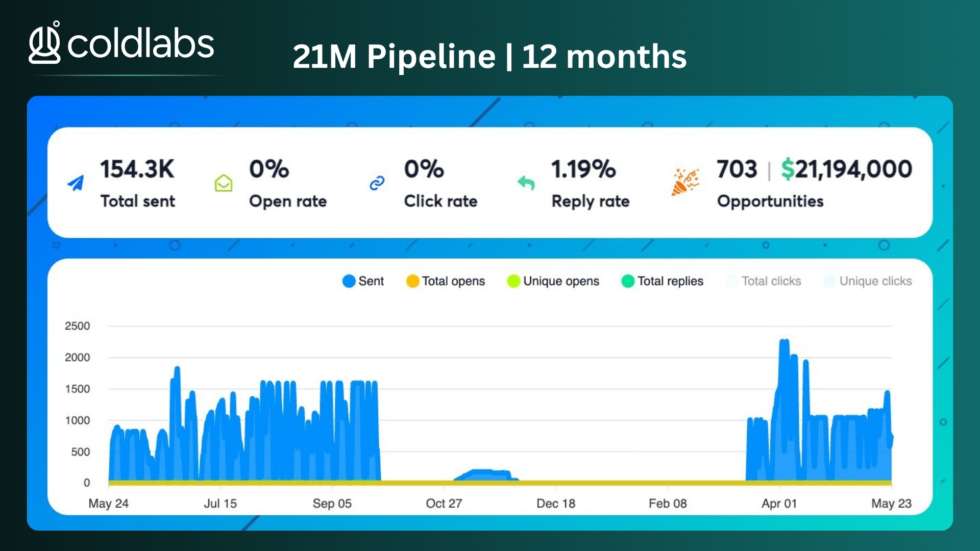This screenshot has height=551, width=980.
Task: Toggle the Total opens legend item
Action: pos(446,281)
